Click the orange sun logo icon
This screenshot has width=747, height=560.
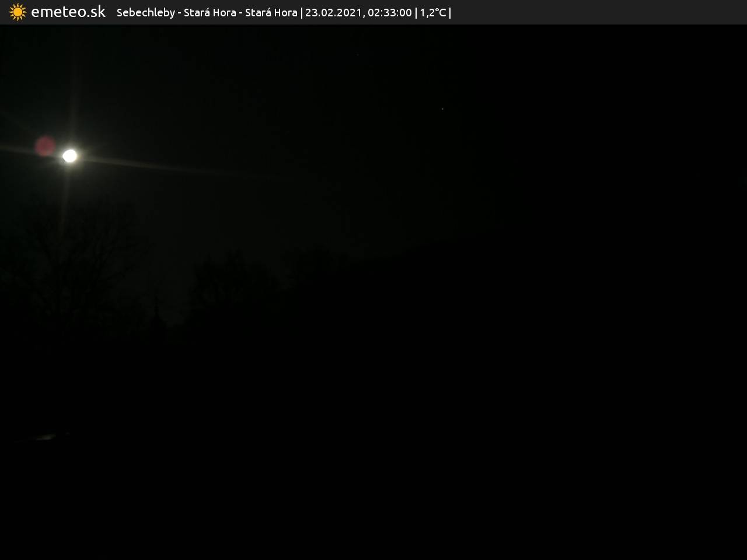[x=18, y=12]
